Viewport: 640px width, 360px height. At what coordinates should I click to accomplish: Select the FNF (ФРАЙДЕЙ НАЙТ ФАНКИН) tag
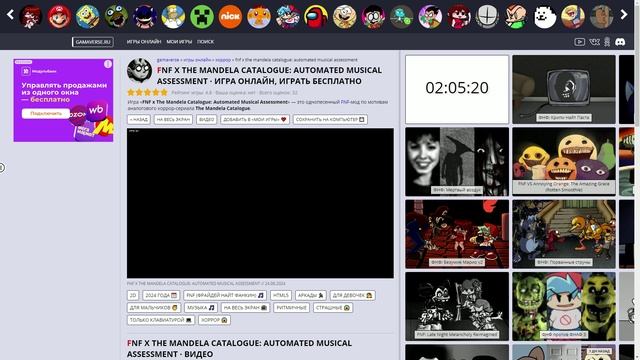tap(225, 295)
